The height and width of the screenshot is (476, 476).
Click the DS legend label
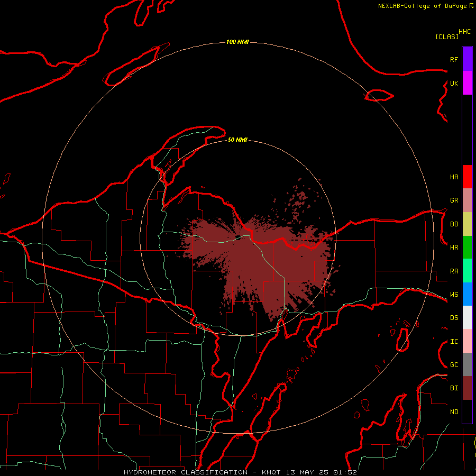[x=454, y=318]
